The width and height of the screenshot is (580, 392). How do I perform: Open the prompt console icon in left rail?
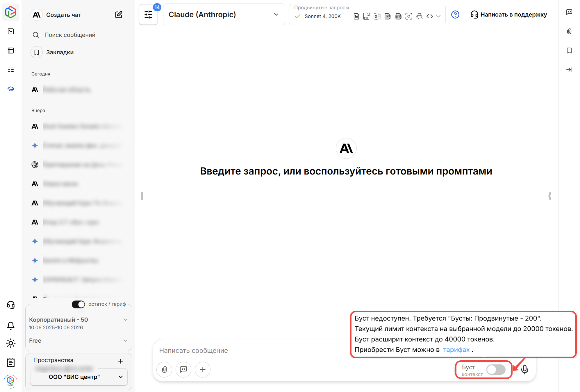point(11,31)
